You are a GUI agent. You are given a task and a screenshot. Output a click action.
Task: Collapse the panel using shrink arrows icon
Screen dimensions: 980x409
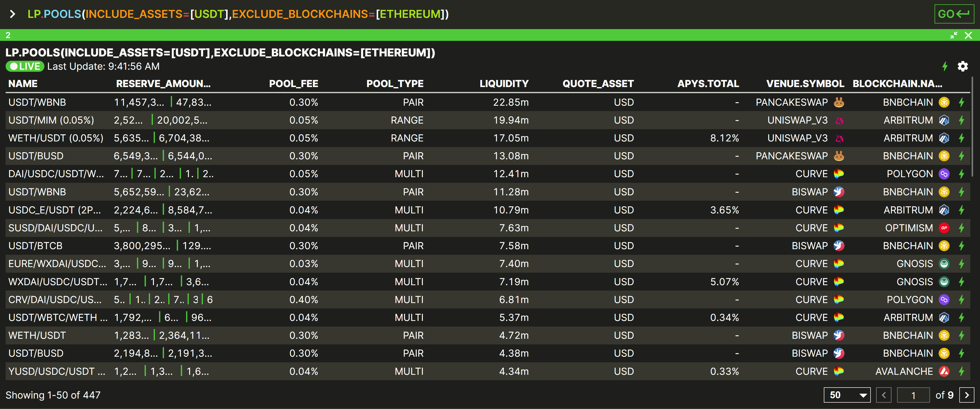tap(954, 35)
